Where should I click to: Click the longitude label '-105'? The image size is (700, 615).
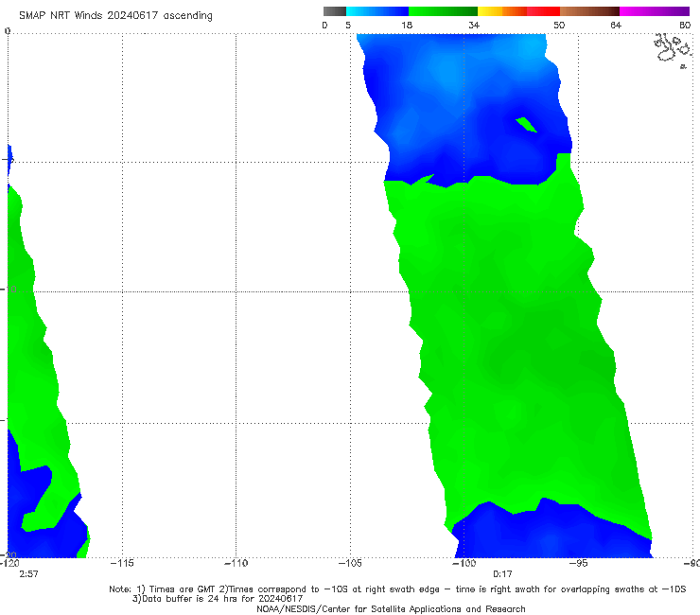(x=350, y=563)
